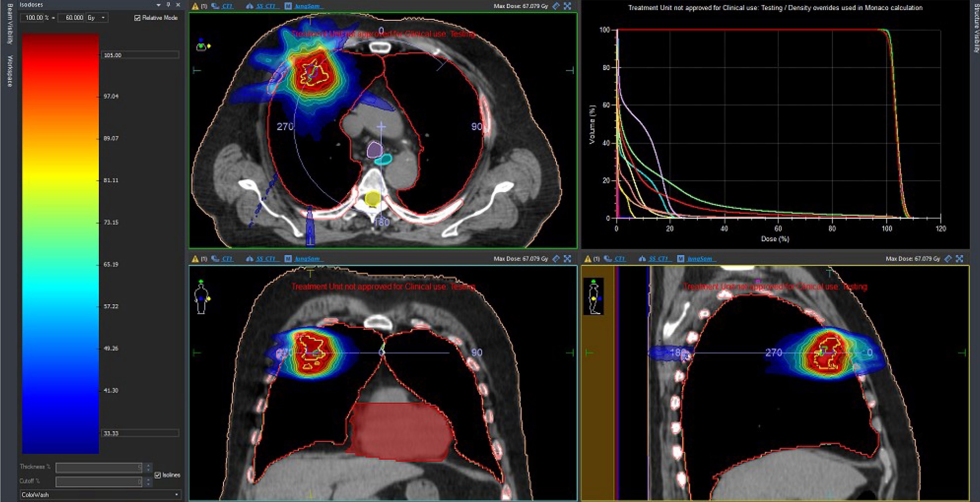Click warning icon in sagittal view header
The width and height of the screenshot is (980, 502).
[588, 259]
